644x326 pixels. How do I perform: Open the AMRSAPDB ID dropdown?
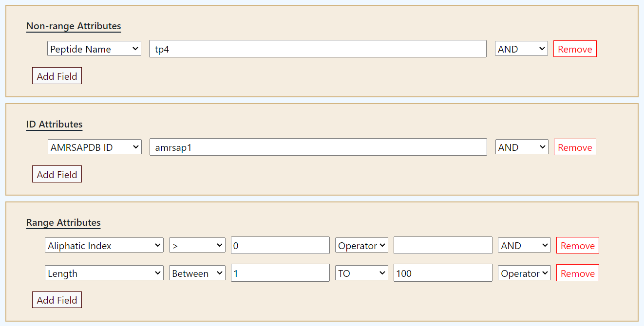click(x=95, y=147)
